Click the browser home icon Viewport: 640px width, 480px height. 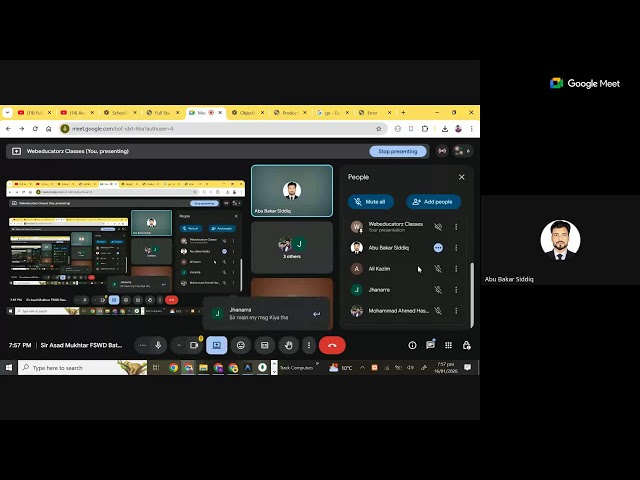click(49, 129)
